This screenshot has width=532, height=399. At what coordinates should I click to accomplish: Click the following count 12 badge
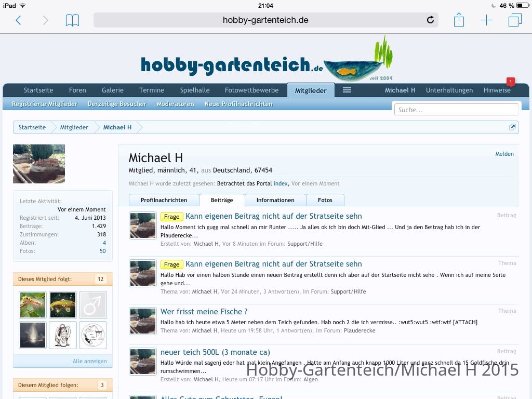click(100, 279)
